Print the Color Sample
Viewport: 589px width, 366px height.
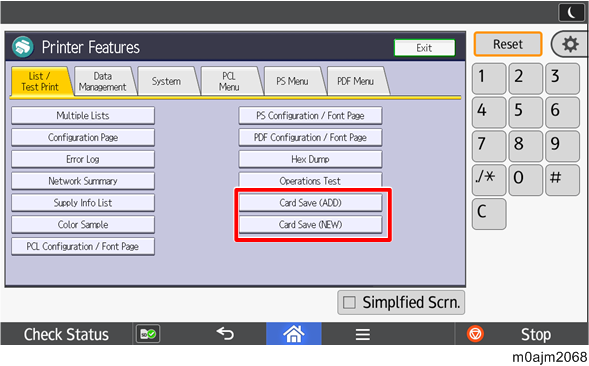pyautogui.click(x=83, y=225)
